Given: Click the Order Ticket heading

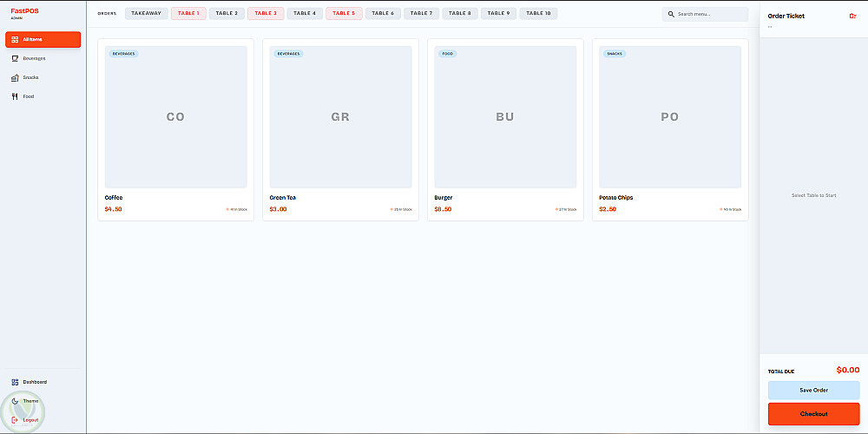Looking at the screenshot, I should 786,16.
